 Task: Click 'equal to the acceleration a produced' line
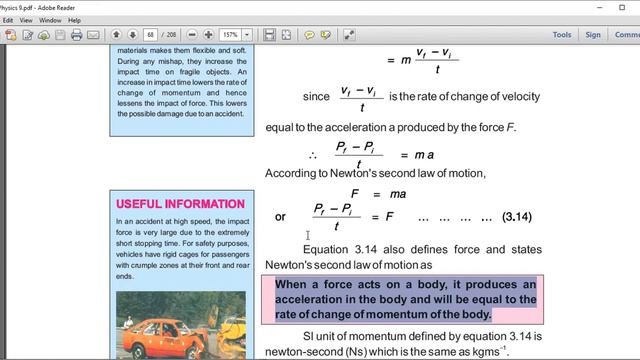391,128
